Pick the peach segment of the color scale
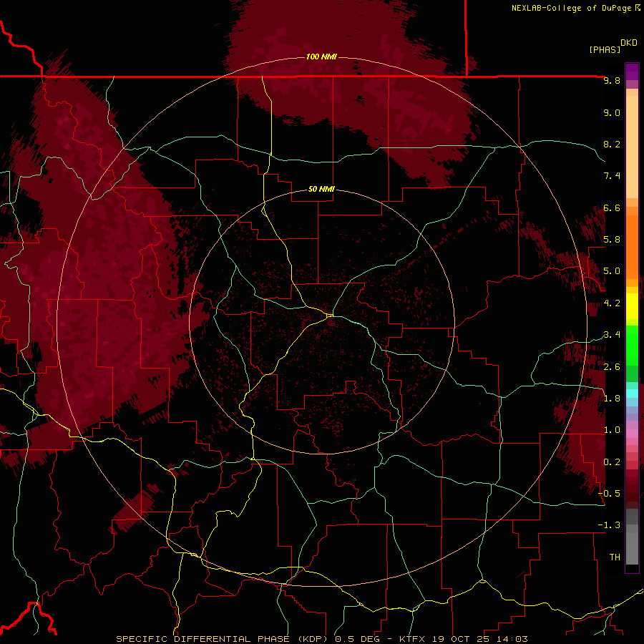The width and height of the screenshot is (644, 644). pyautogui.click(x=632, y=148)
